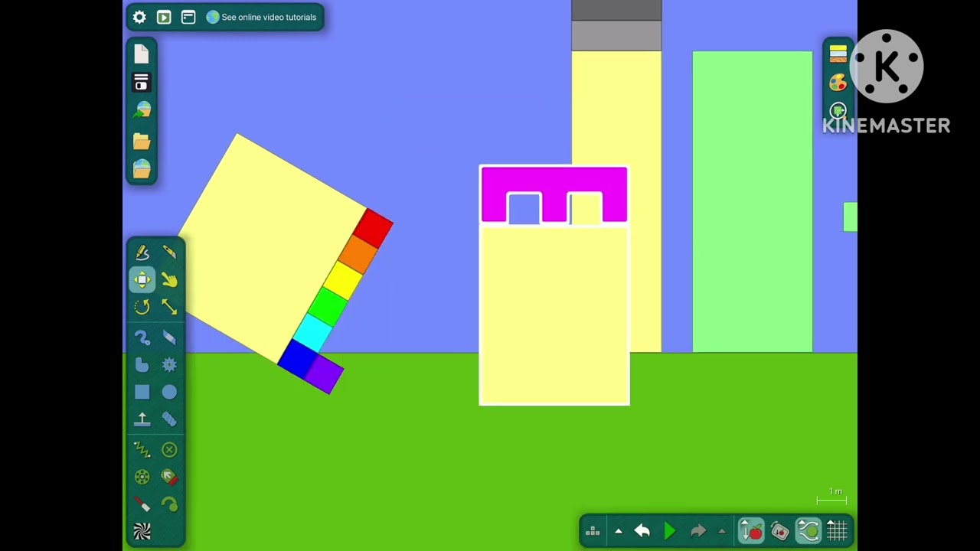This screenshot has width=980, height=551.
Task: Open the Algobox browse folder icon
Action: click(x=142, y=168)
